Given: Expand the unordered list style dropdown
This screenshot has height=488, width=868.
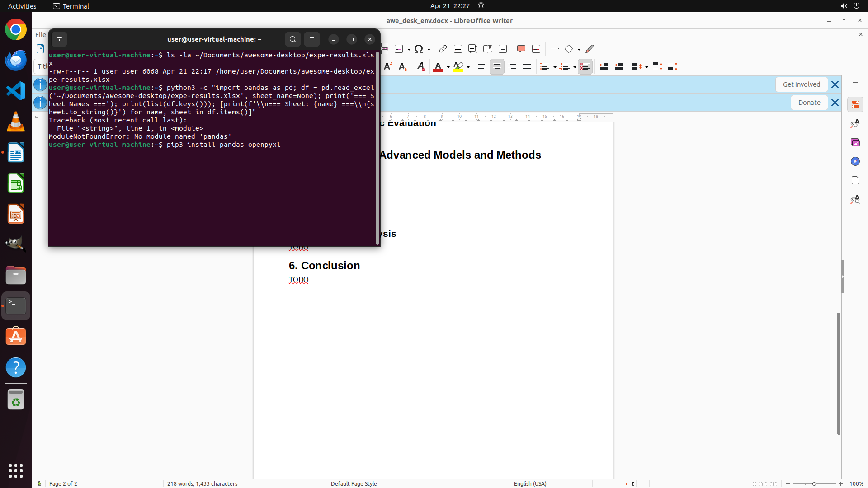Looking at the screenshot, I should [x=555, y=67].
